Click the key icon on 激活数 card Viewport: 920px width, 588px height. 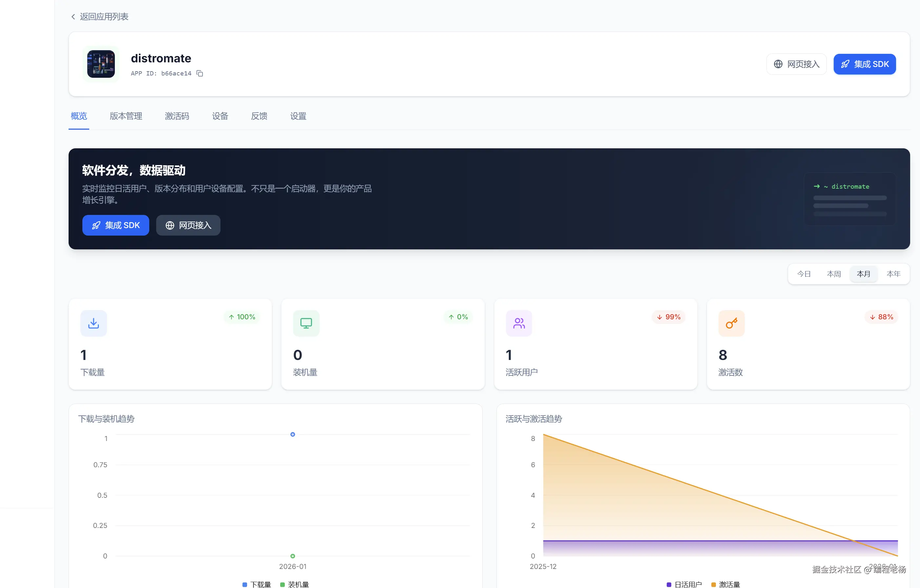point(731,323)
